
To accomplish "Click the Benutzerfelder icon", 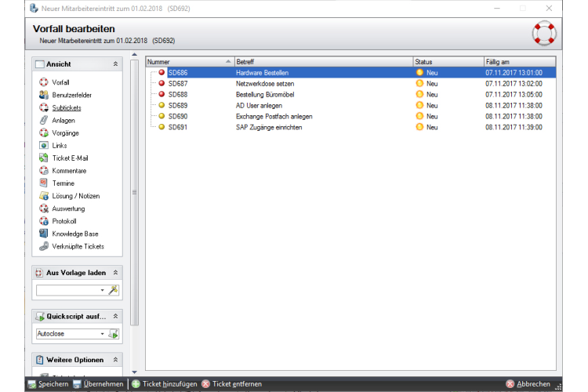I will click(44, 95).
